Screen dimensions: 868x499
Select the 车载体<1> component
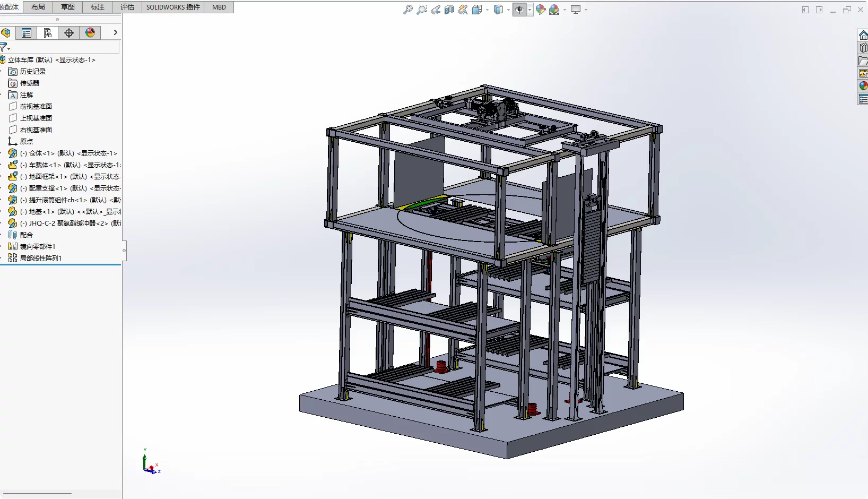(x=65, y=165)
